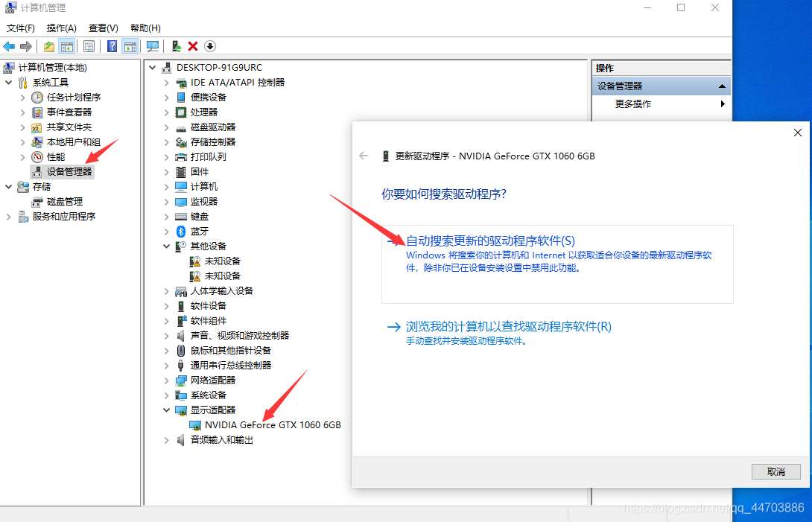Select 设备管理器 in left tree
The height and width of the screenshot is (522, 812).
(69, 172)
